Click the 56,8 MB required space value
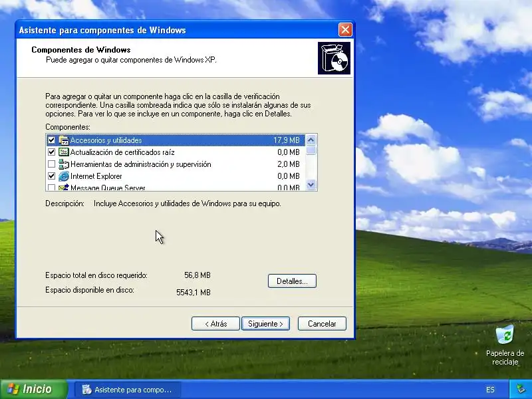532x399 pixels. (x=198, y=275)
